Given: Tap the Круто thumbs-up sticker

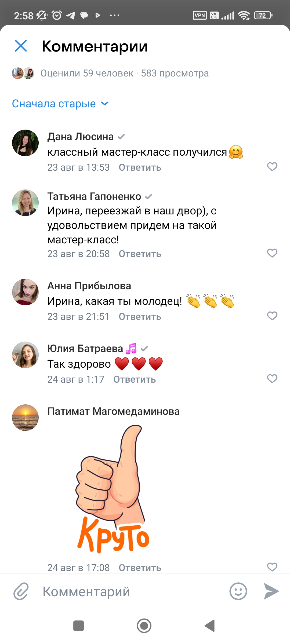Looking at the screenshot, I should point(113,488).
